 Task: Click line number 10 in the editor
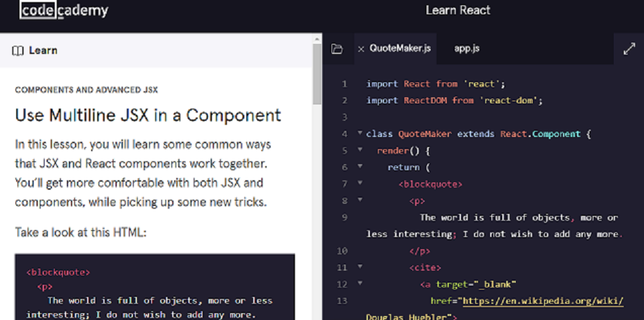pyautogui.click(x=342, y=250)
